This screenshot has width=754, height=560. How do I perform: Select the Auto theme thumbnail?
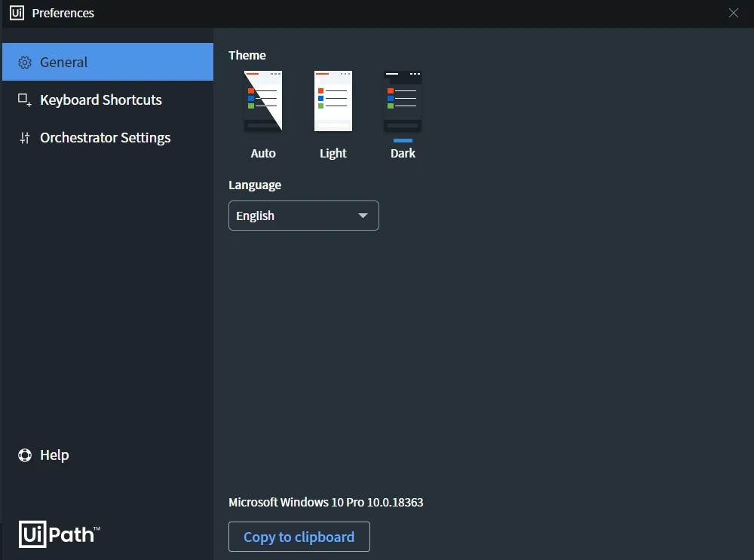[263, 101]
